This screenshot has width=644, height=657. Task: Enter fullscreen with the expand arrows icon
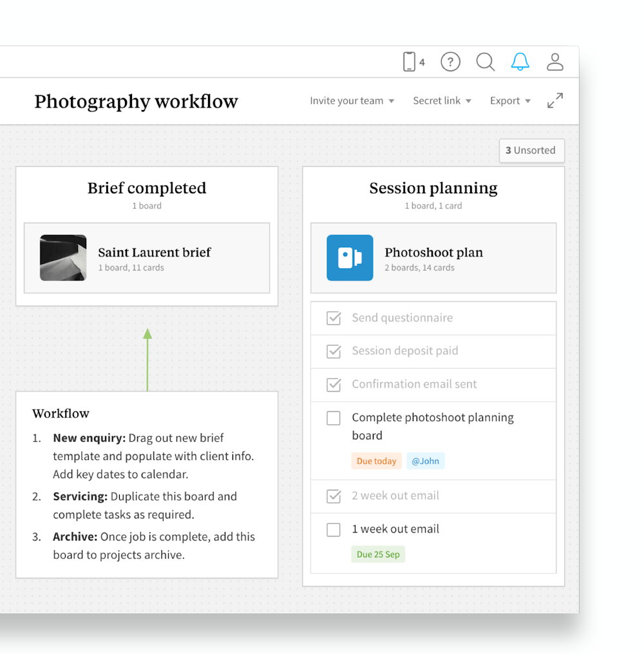click(555, 100)
